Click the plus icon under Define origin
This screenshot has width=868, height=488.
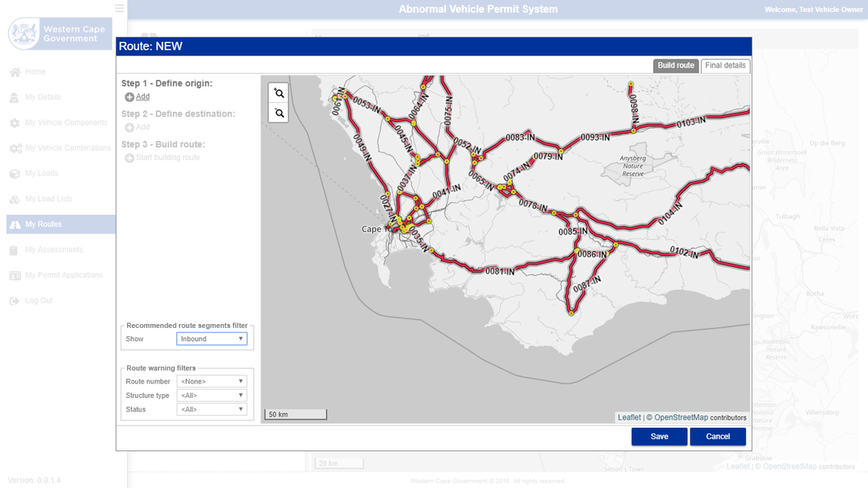coord(129,97)
